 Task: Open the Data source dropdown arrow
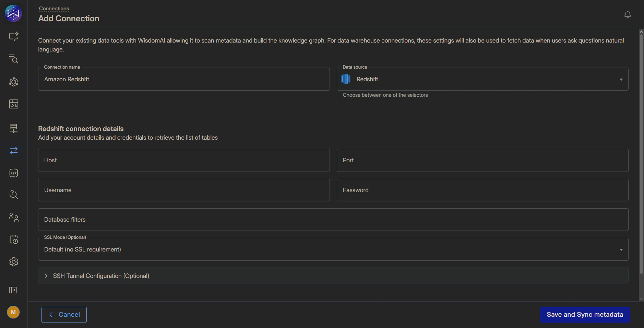(x=621, y=80)
